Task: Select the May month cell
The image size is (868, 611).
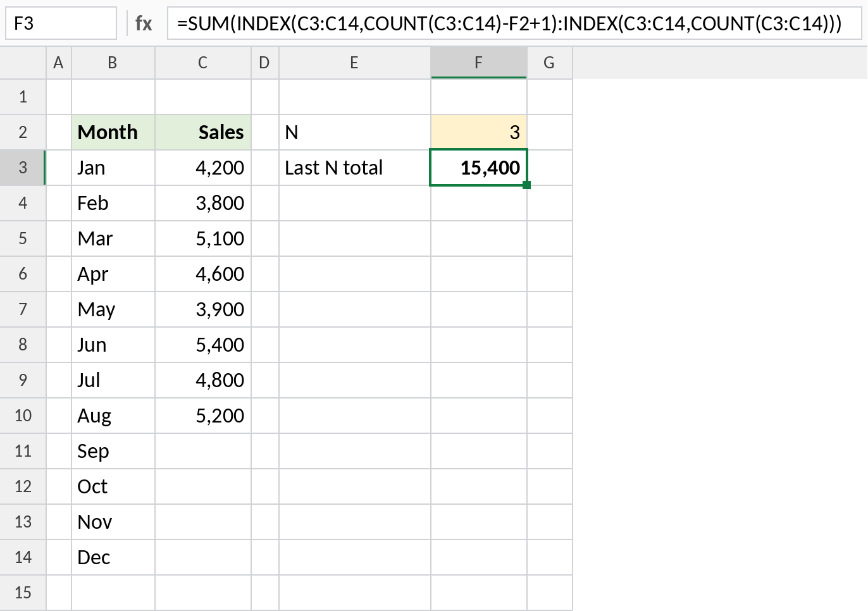Action: click(113, 309)
